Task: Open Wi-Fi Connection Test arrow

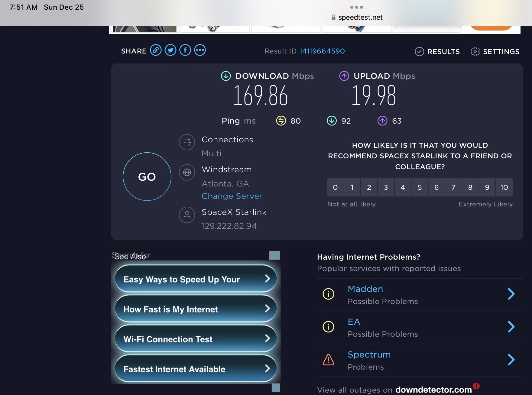Action: click(x=267, y=338)
